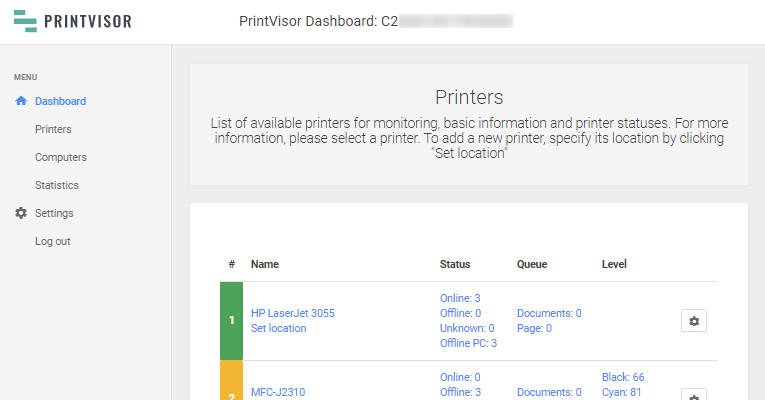Open the MFC-J2310 printer link
Image resolution: width=765 pixels, height=400 pixels.
click(279, 392)
